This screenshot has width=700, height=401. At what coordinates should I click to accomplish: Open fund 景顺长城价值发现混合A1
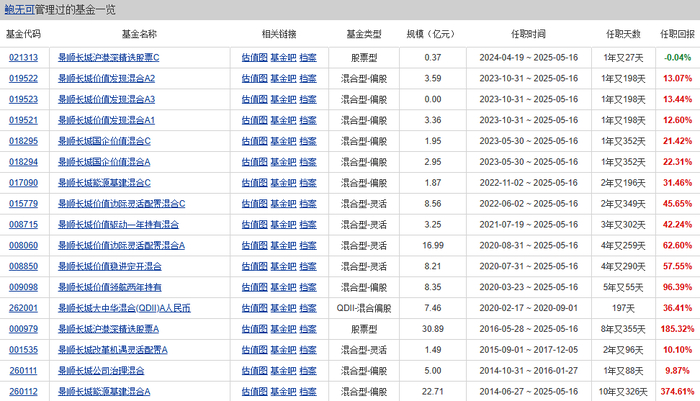(x=106, y=120)
